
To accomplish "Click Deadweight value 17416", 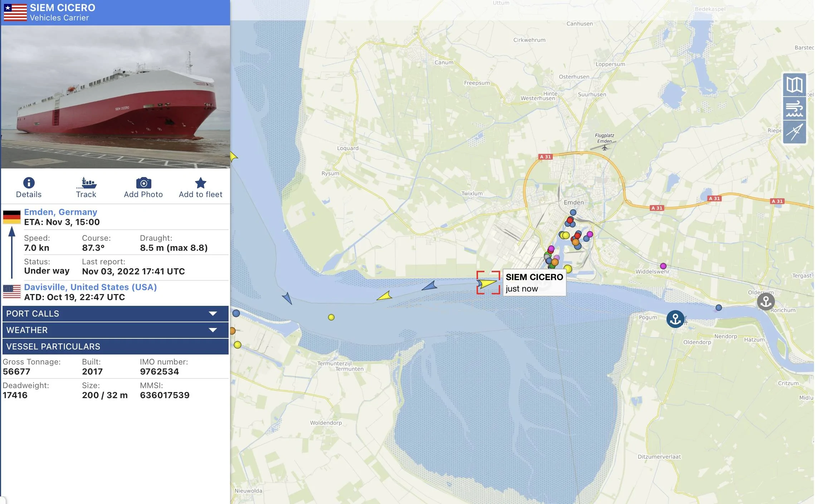I will 15,395.
